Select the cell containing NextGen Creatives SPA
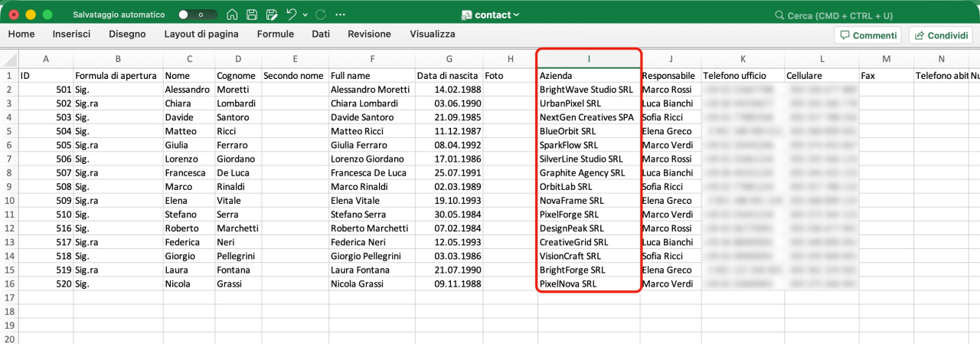The height and width of the screenshot is (344, 980). [587, 117]
